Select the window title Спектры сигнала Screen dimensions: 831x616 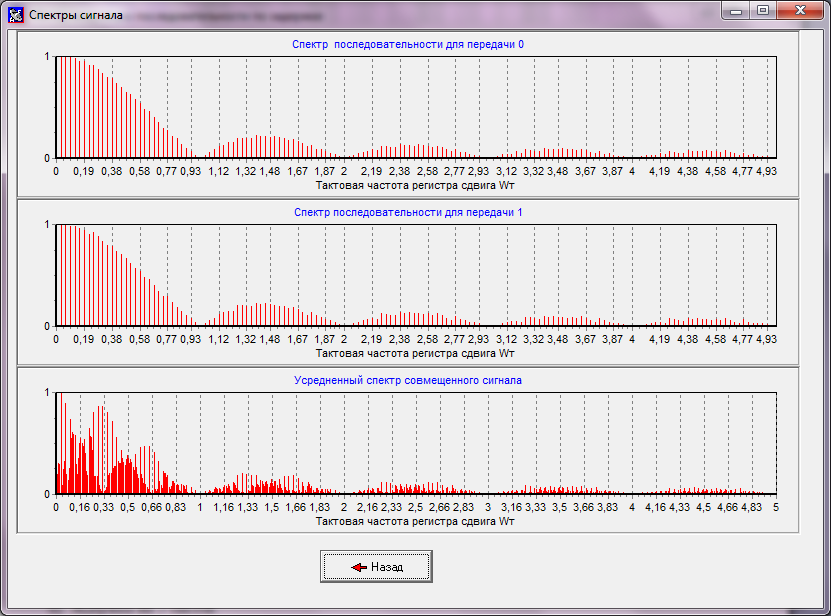[76, 15]
